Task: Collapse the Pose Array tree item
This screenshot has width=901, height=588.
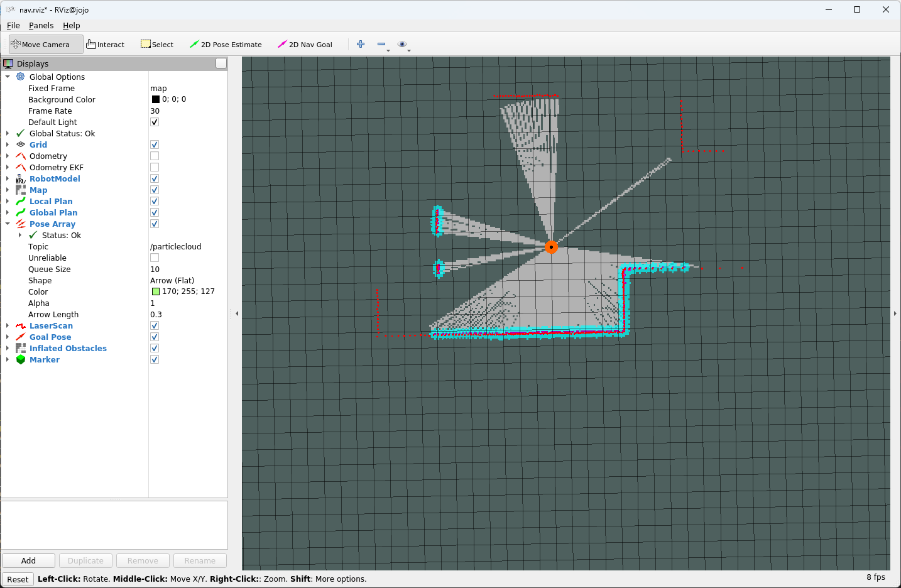Action: 8,224
